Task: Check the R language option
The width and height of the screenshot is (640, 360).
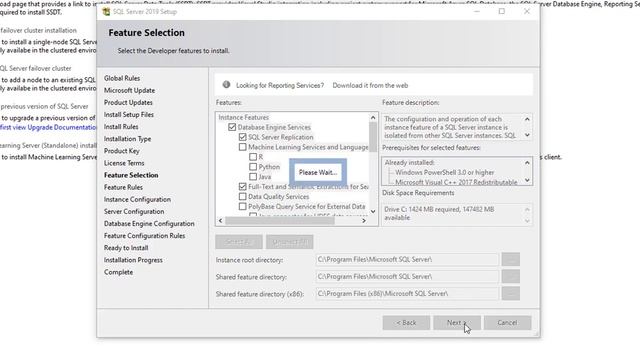Action: (253, 157)
